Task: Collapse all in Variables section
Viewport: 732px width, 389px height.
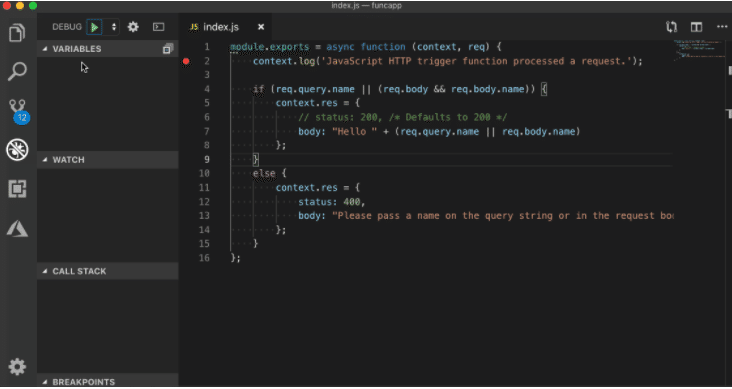Action: coord(168,49)
